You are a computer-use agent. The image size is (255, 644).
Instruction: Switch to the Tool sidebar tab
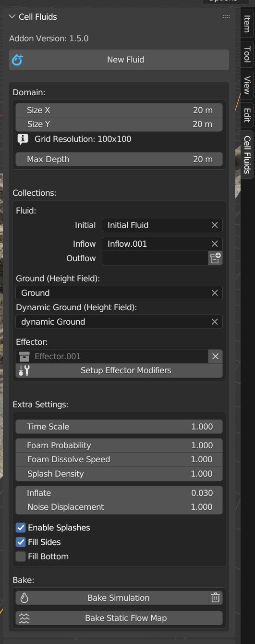pos(247,54)
